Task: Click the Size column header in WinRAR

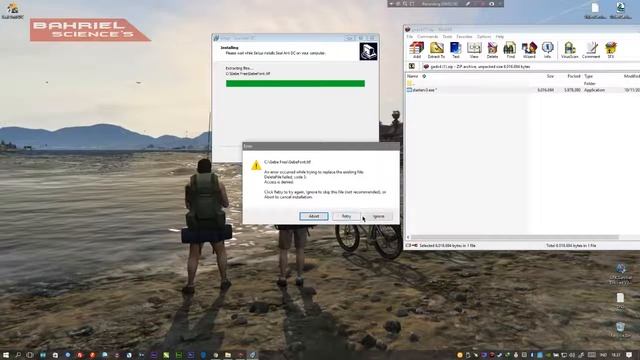Action: pyautogui.click(x=550, y=76)
